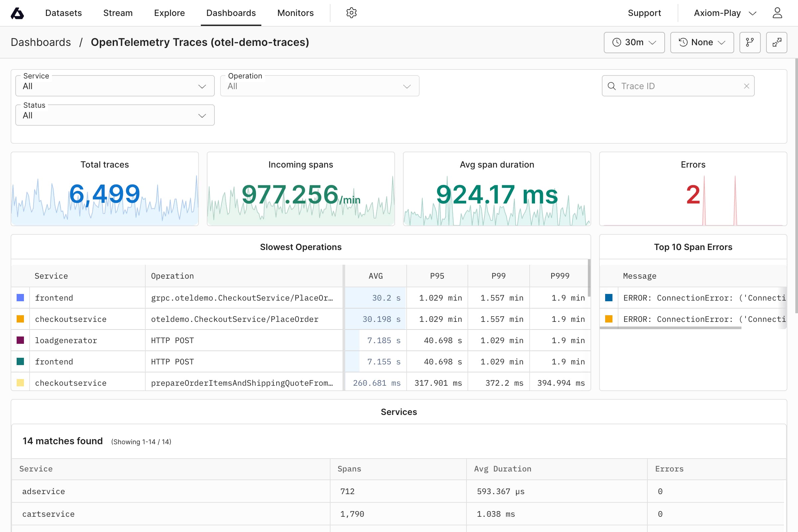
Task: Open the 30m time range dropdown
Action: (634, 43)
